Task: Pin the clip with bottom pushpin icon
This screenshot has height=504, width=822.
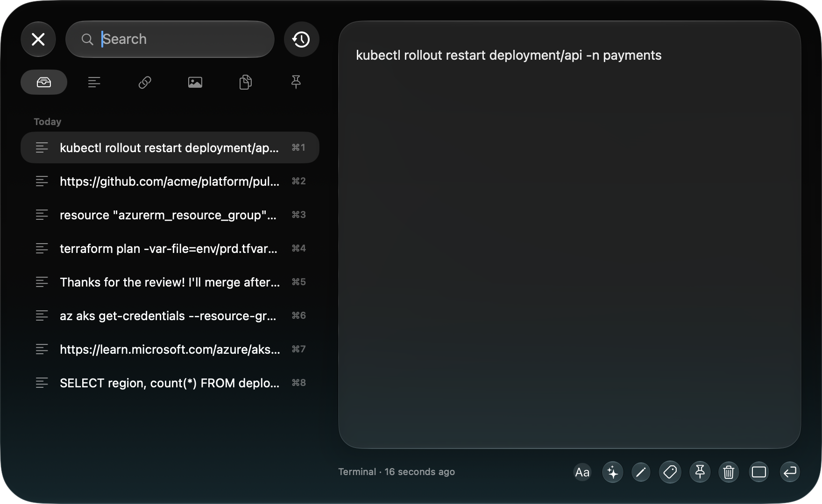Action: [700, 472]
